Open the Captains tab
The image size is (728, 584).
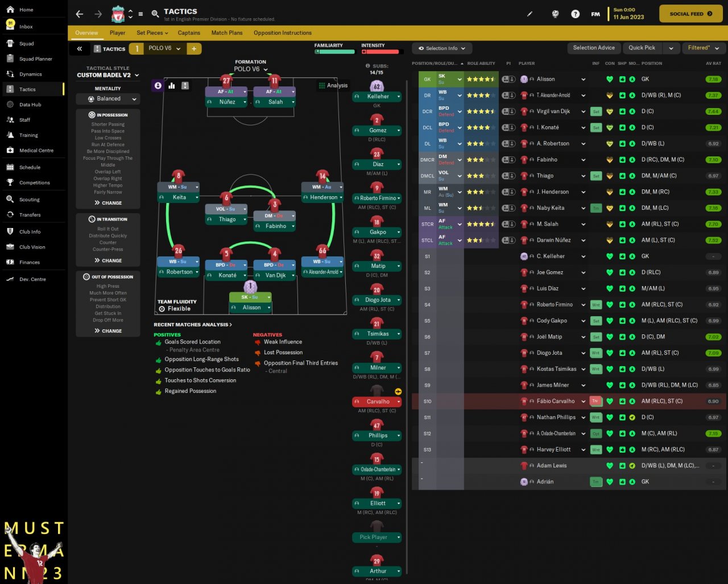(189, 33)
